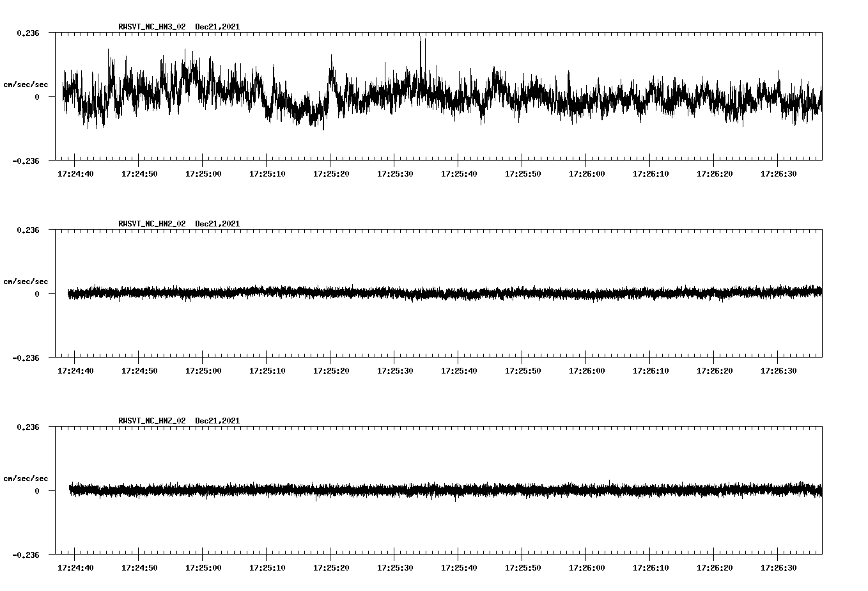This screenshot has height=591, width=868.
Task: Pick 17:26:00 time label under HNZ plot
Action: pyautogui.click(x=586, y=567)
